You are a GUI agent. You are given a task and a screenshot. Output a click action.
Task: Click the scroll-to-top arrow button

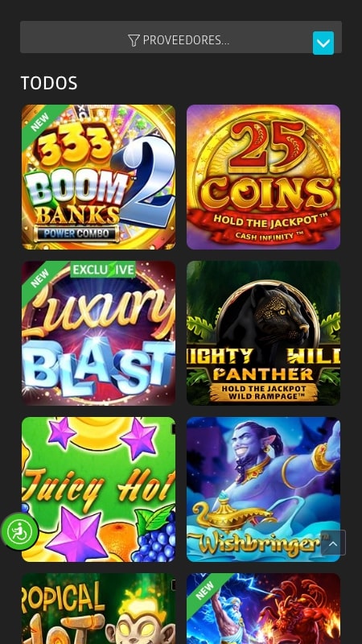tap(333, 543)
